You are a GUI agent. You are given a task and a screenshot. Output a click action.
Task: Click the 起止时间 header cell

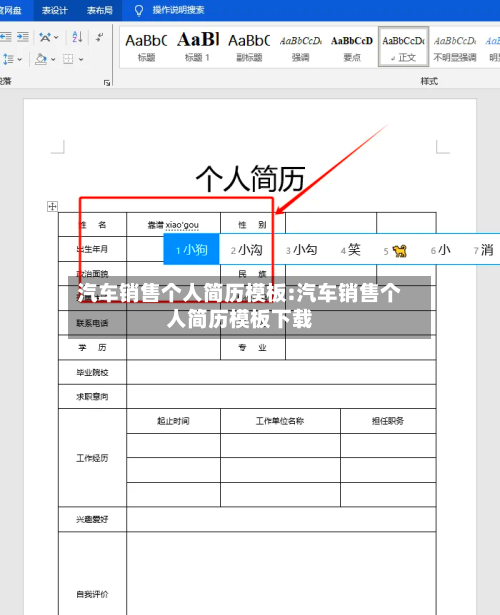pos(173,421)
